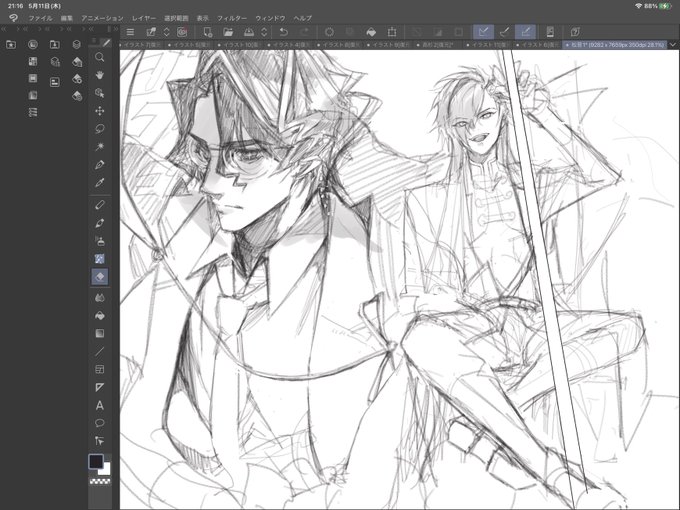Open the download folder material icon
The width and height of the screenshot is (680, 510).
pos(55,44)
